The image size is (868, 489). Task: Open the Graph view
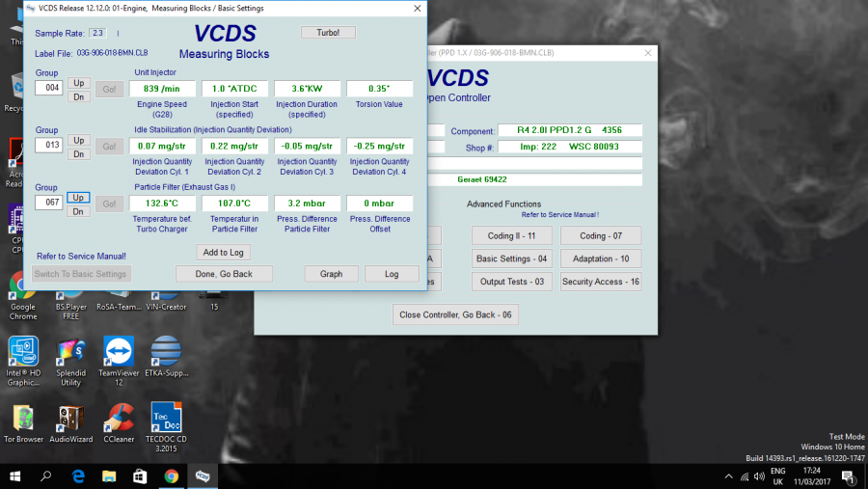click(331, 274)
